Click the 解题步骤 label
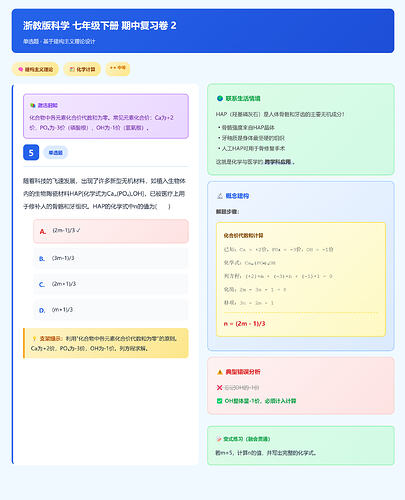Image resolution: width=405 pixels, height=500 pixels. [x=228, y=212]
